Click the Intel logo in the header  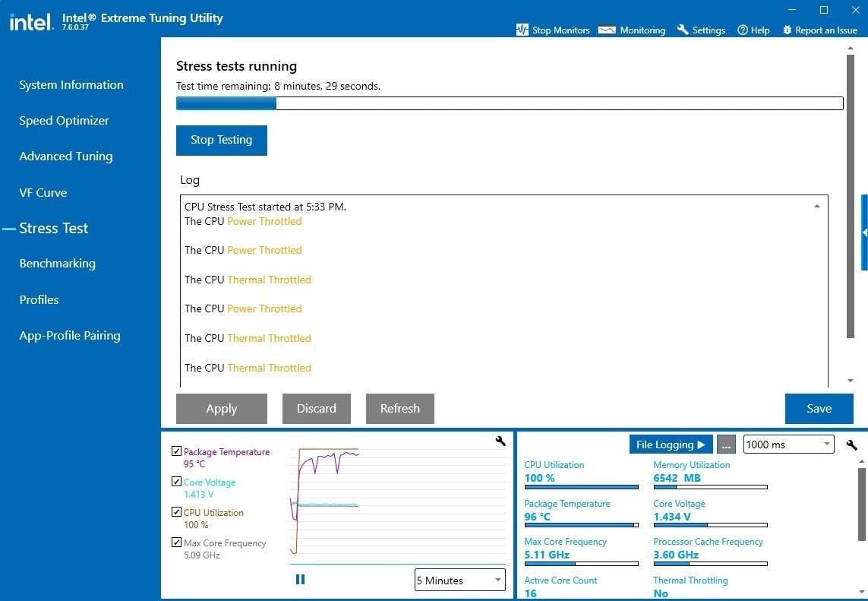(x=32, y=22)
